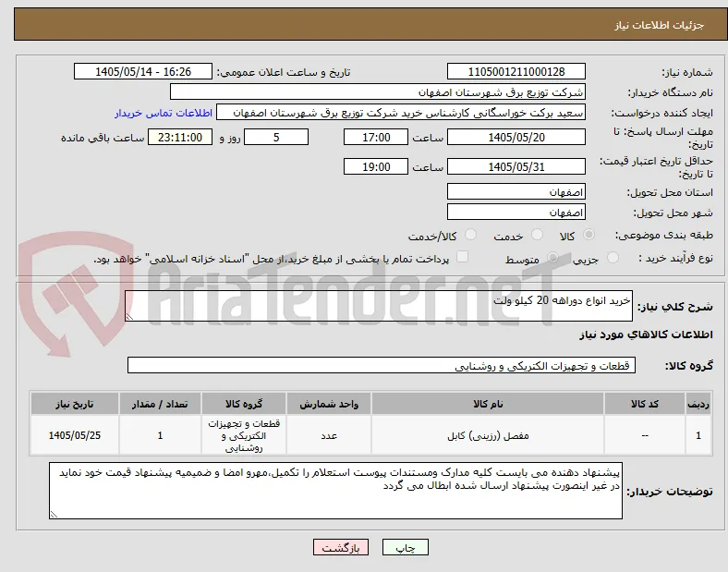Click the buyer notes textarea پیشنهاد دهنده
The width and height of the screenshot is (728, 572).
(335, 491)
